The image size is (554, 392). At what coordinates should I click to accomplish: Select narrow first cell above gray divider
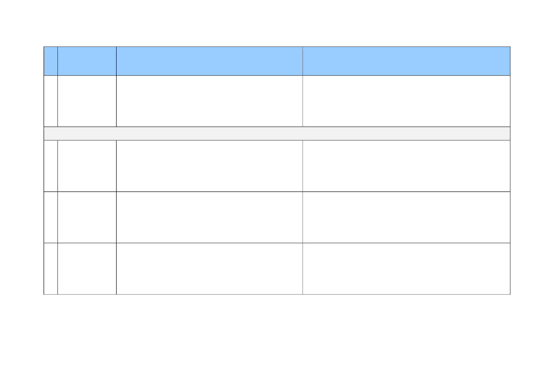tap(51, 101)
